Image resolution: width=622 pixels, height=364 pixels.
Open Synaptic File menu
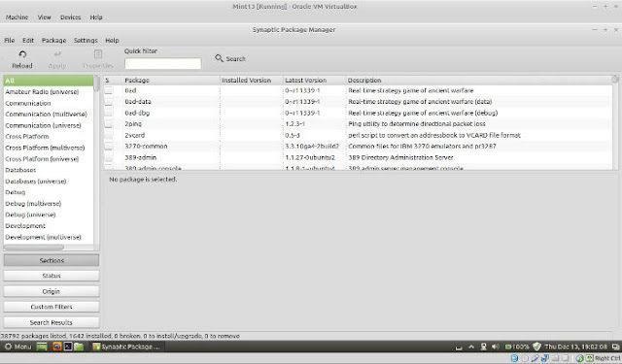[x=9, y=41]
